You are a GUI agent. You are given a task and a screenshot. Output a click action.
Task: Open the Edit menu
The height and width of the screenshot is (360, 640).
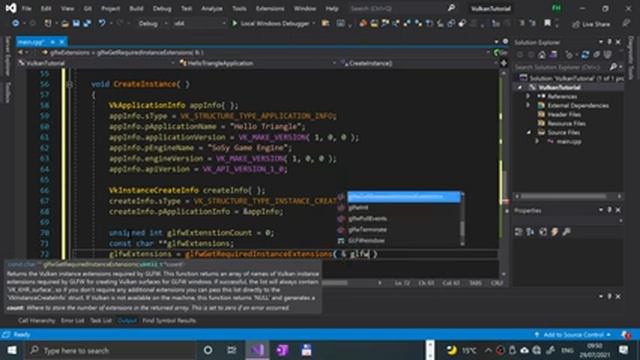click(46, 8)
